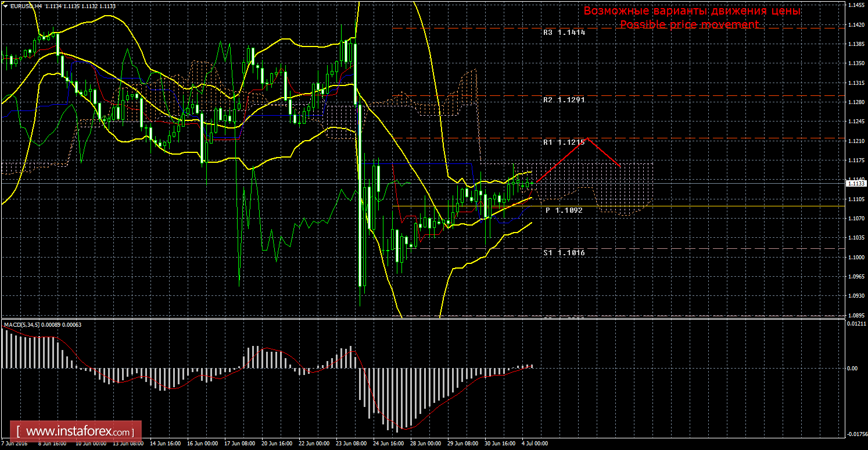Select the P 1.1092 pivot point label
The image size is (868, 450).
[x=564, y=210]
